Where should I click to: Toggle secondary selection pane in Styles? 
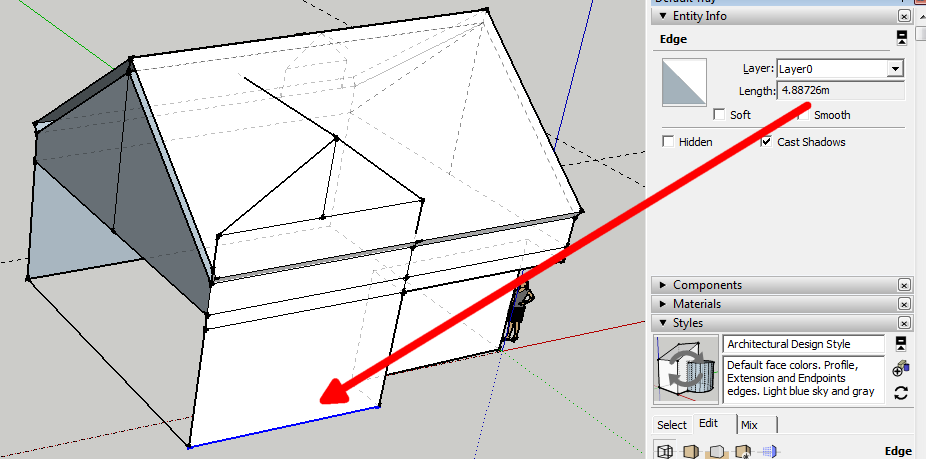(901, 344)
